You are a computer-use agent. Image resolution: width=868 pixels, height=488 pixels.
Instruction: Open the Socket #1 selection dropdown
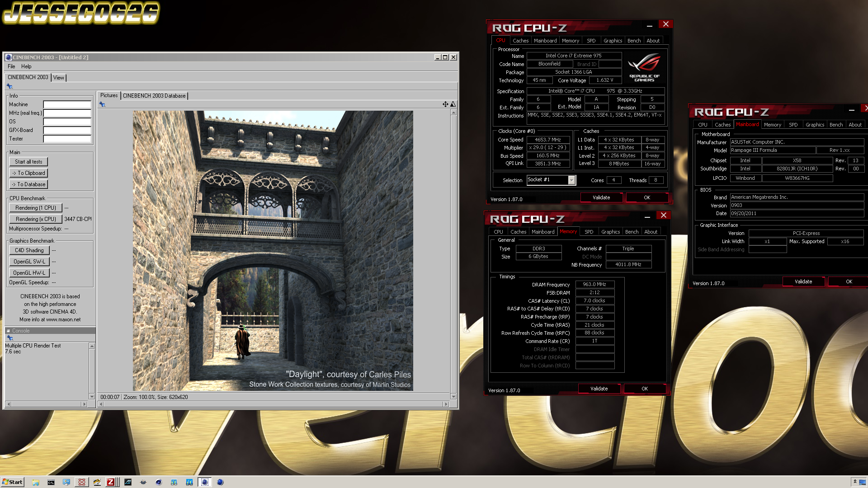coord(572,180)
